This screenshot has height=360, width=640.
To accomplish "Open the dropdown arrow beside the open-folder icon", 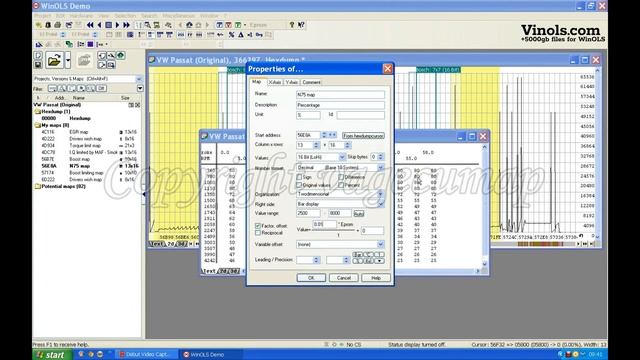I will pos(68,61).
